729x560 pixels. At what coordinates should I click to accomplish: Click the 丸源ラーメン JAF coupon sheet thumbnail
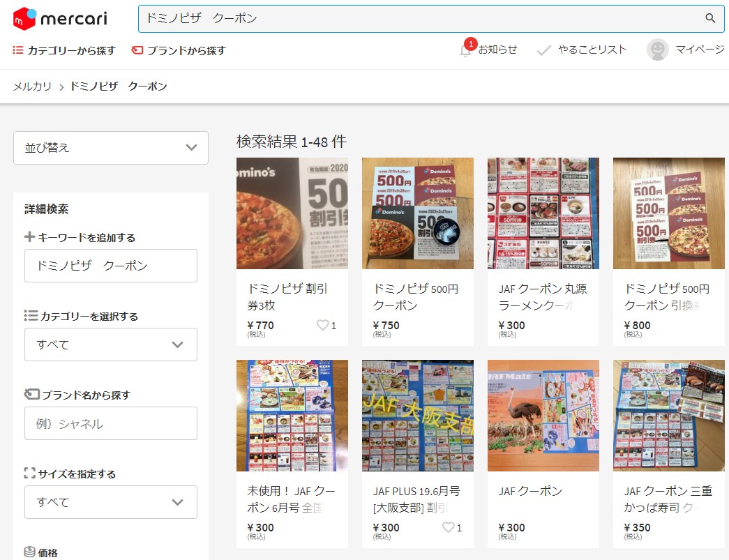tap(543, 213)
